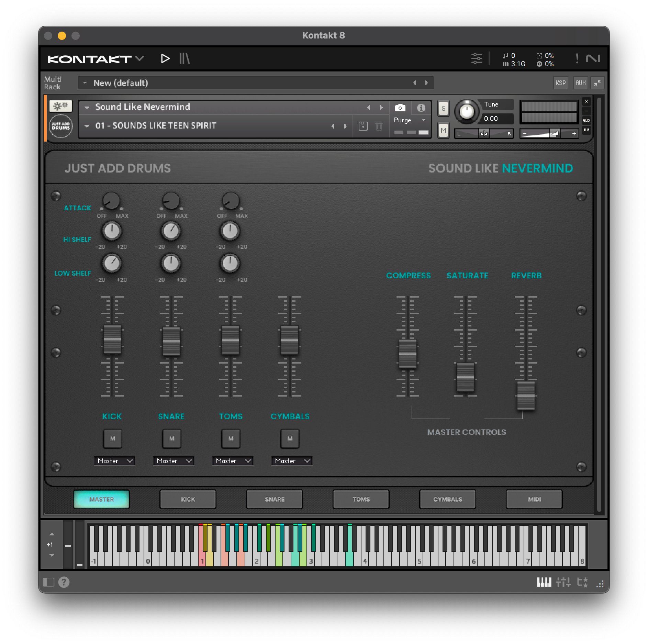This screenshot has width=648, height=644.
Task: Open the Purge dropdown menu
Action: 410,120
